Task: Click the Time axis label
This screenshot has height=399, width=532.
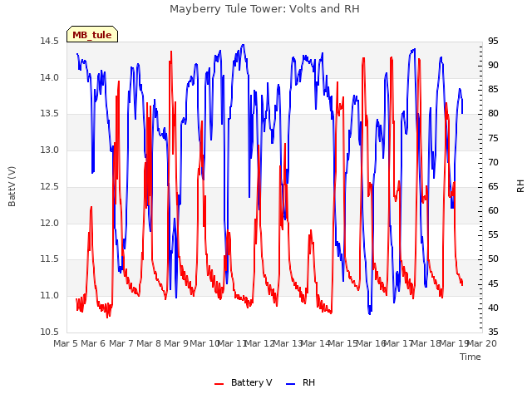Action: 470,357
